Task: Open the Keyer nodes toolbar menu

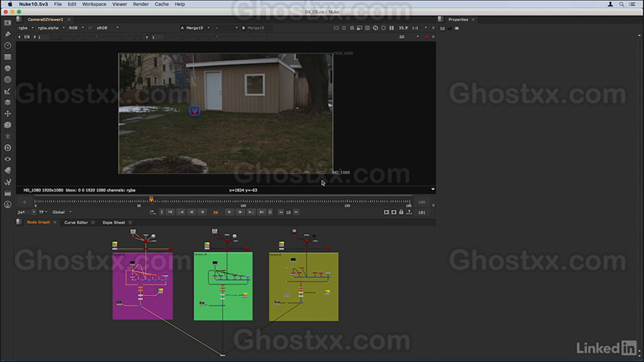Action: [x=7, y=91]
